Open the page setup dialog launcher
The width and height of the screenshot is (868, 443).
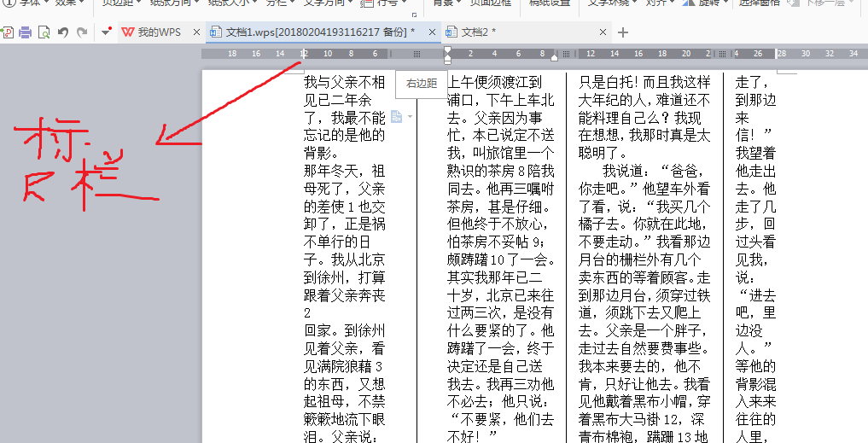click(x=414, y=15)
